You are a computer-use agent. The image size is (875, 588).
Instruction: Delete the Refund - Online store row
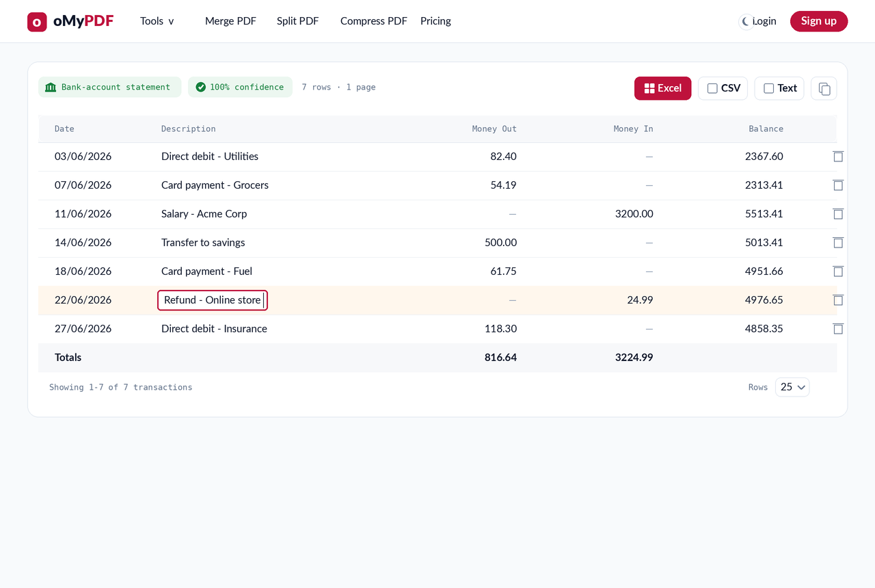pyautogui.click(x=838, y=300)
